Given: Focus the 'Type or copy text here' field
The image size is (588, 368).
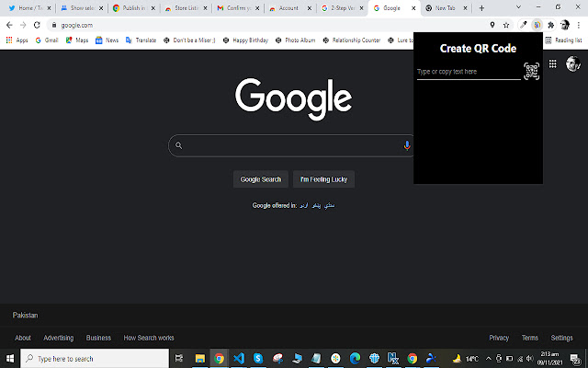Looking at the screenshot, I should (469, 72).
